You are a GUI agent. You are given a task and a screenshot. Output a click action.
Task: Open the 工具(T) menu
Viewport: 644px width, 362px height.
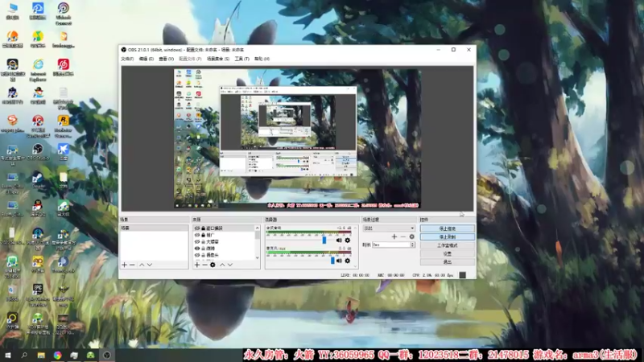(x=242, y=59)
